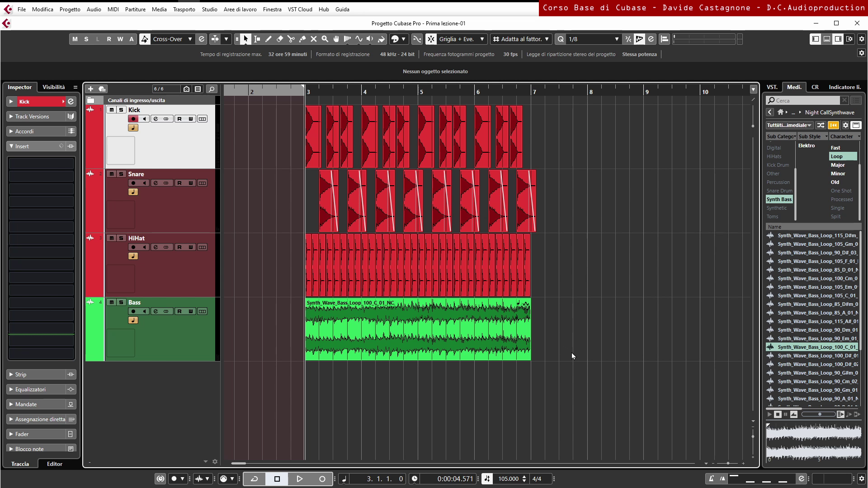
Task: Choose the Kick Drum sub category filter
Action: tap(778, 165)
